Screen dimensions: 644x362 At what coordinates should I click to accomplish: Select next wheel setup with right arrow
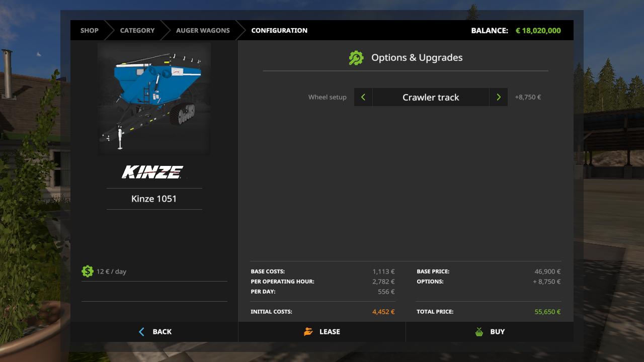(x=498, y=97)
